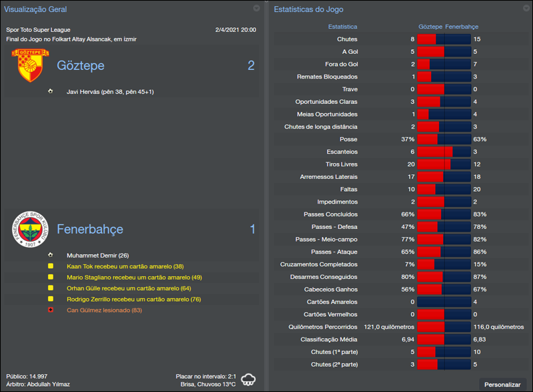
Task: Select Mario Stagliano's yellow card icon
Action: coord(51,276)
